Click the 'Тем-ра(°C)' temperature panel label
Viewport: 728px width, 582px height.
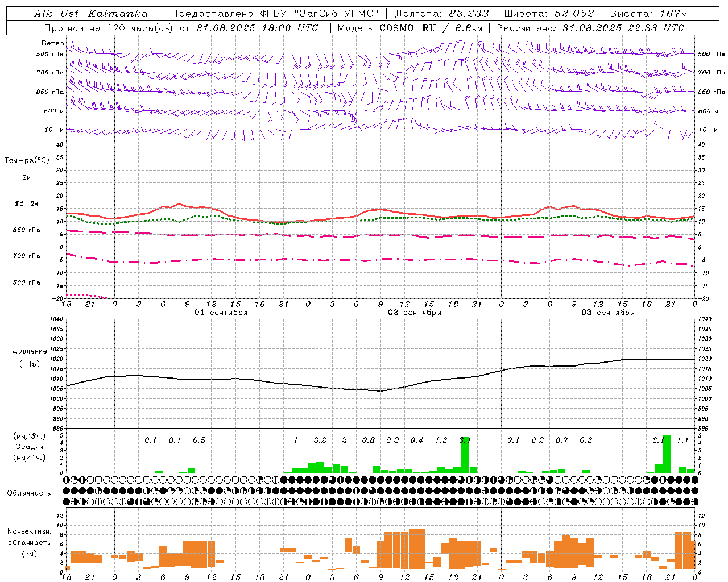click(27, 161)
